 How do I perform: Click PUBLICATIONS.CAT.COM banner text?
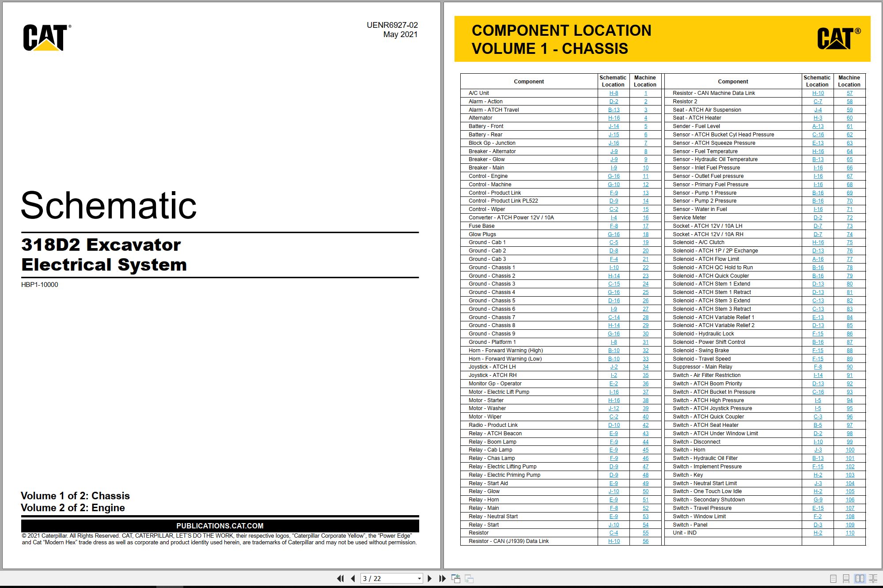pyautogui.click(x=220, y=526)
